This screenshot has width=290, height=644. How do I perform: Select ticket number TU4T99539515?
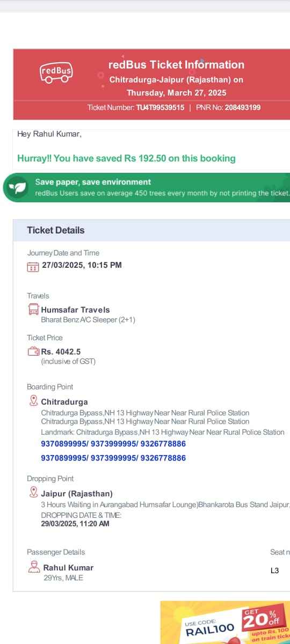(160, 107)
